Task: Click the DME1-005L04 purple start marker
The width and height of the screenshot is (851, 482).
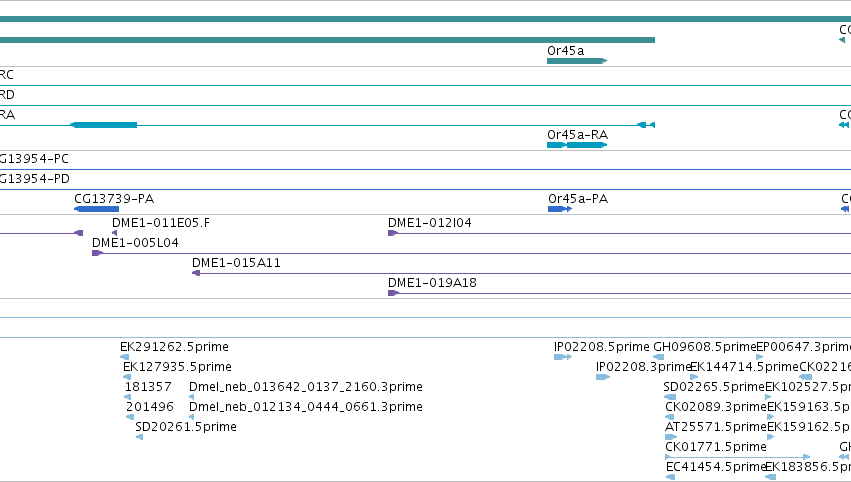Action: tap(98, 253)
